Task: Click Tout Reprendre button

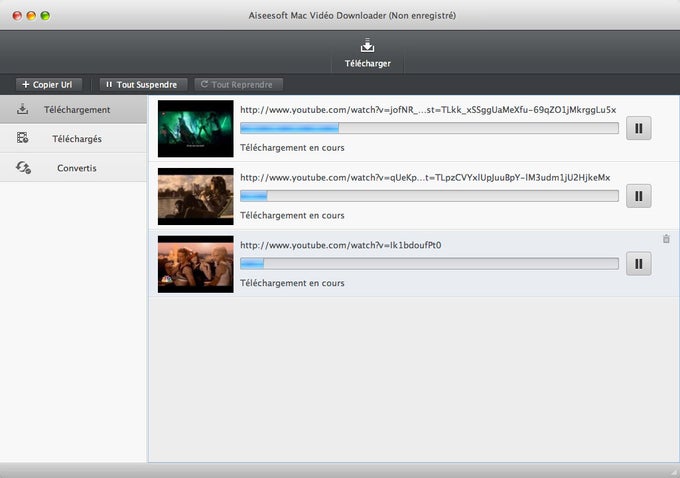Action: pos(239,85)
